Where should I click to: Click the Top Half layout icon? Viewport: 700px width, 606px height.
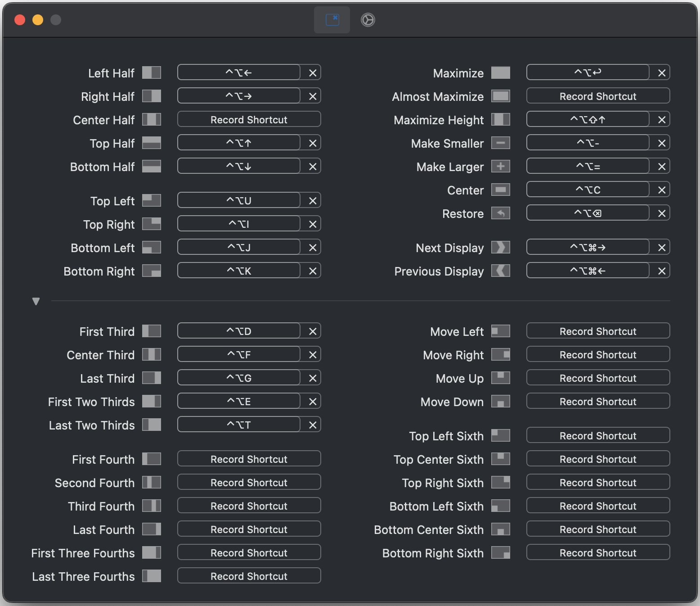[152, 143]
